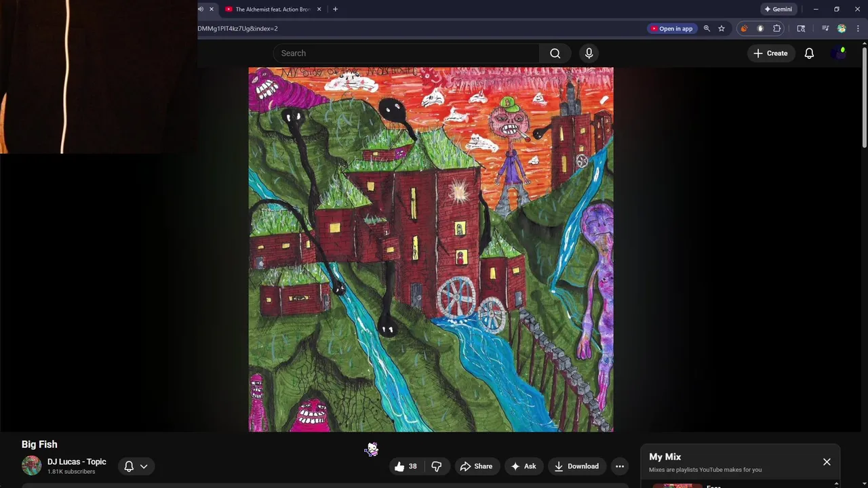Open the Chrome profile avatar
Image resolution: width=868 pixels, height=488 pixels.
pyautogui.click(x=842, y=28)
